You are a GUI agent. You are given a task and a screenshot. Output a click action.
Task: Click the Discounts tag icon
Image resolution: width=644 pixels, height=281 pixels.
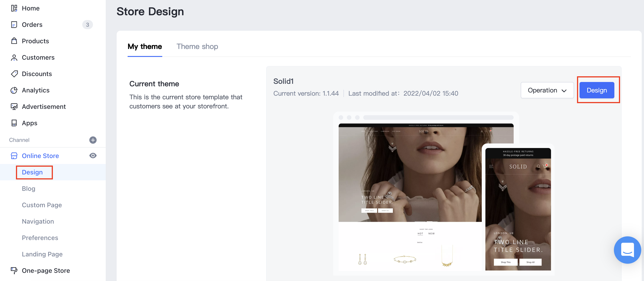click(x=14, y=74)
